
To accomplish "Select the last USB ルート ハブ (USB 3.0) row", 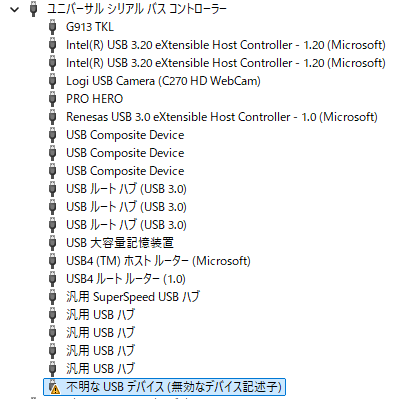I will (x=126, y=225).
